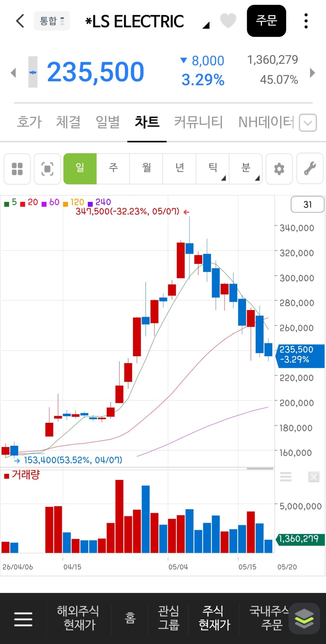Open the 커뮤니티 tab
This screenshot has width=326, height=644.
click(x=198, y=122)
